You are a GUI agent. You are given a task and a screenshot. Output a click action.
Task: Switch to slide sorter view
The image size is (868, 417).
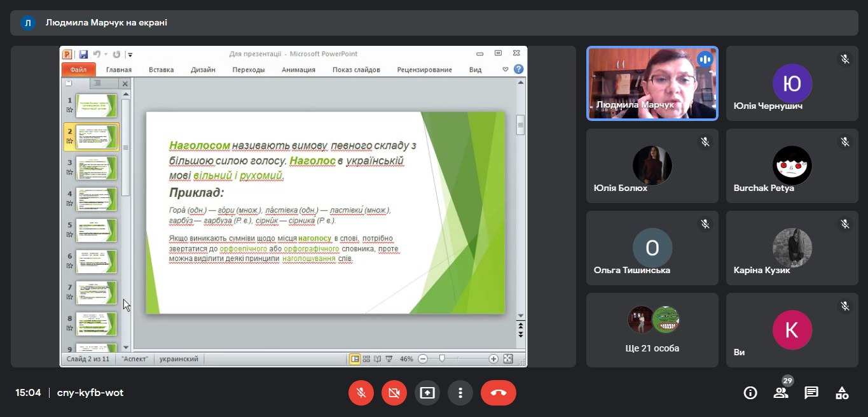366,359
